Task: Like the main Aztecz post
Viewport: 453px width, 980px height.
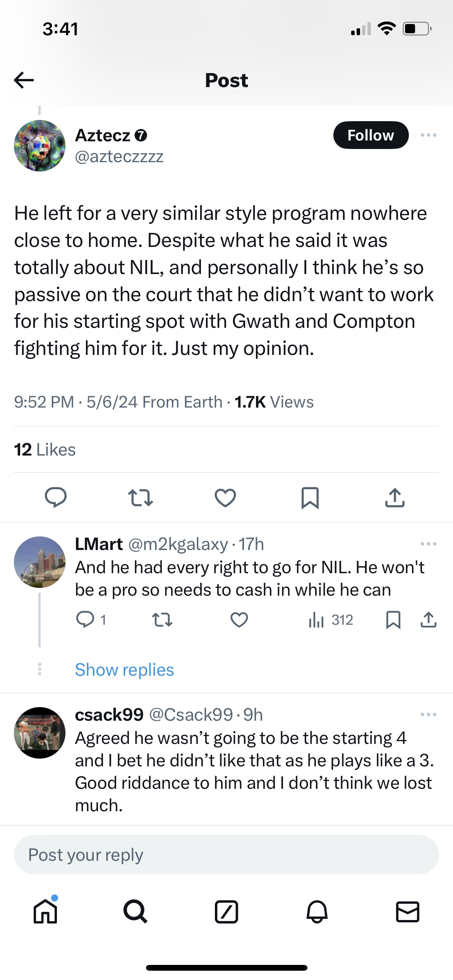Action: (225, 497)
